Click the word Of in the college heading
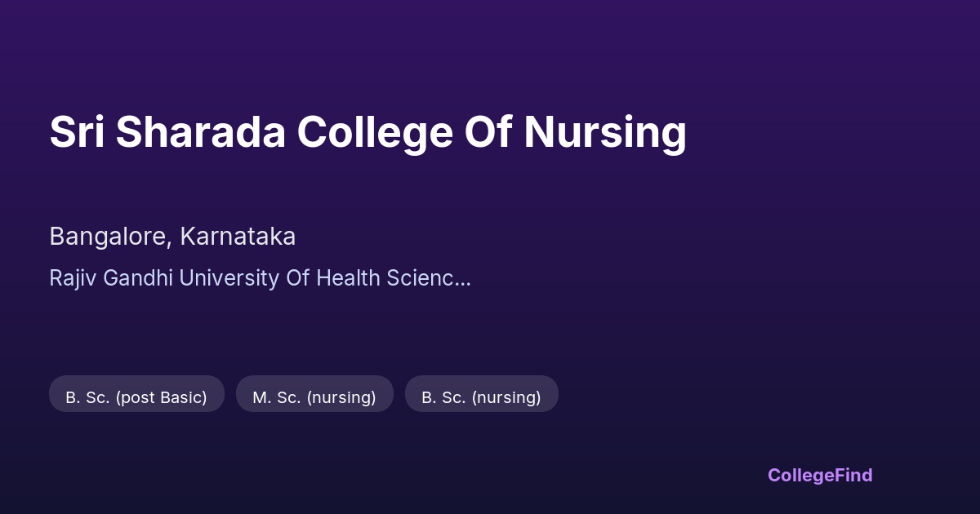The width and height of the screenshot is (980, 514). (x=488, y=132)
